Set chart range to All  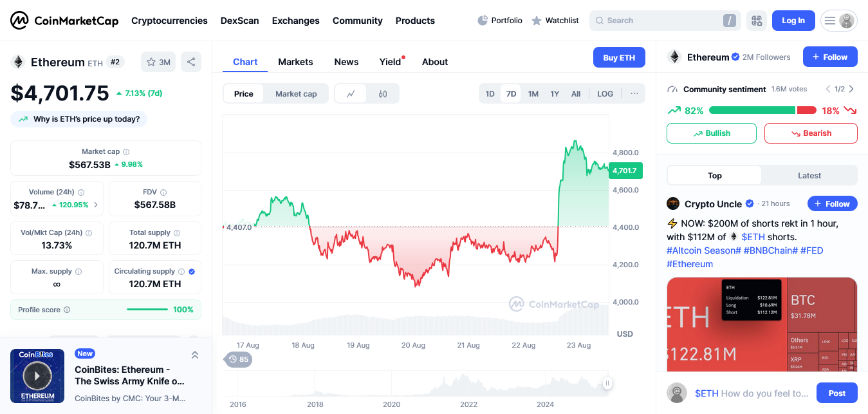[576, 94]
